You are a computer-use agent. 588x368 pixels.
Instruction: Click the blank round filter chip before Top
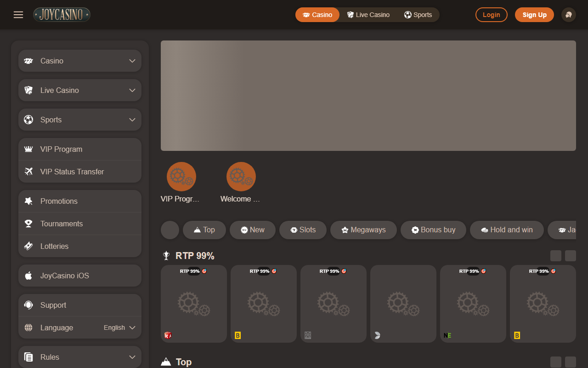tap(170, 230)
